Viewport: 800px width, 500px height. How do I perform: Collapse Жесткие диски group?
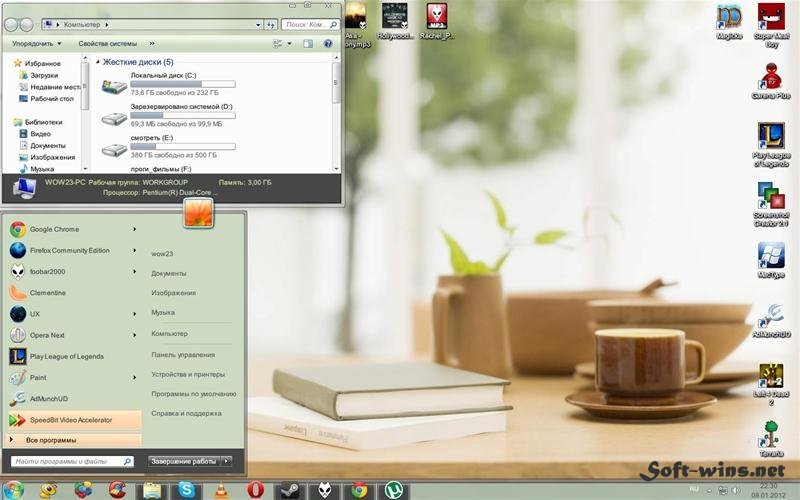(x=98, y=62)
